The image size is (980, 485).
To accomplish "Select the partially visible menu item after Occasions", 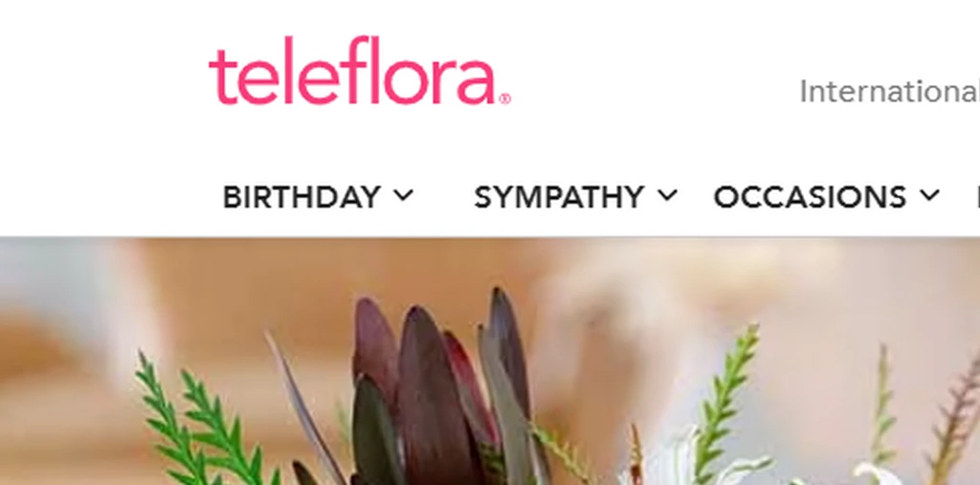I will click(x=977, y=197).
